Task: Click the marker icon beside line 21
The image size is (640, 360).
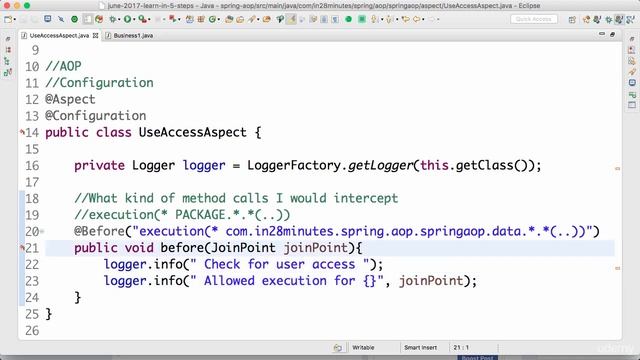Action: 22,248
